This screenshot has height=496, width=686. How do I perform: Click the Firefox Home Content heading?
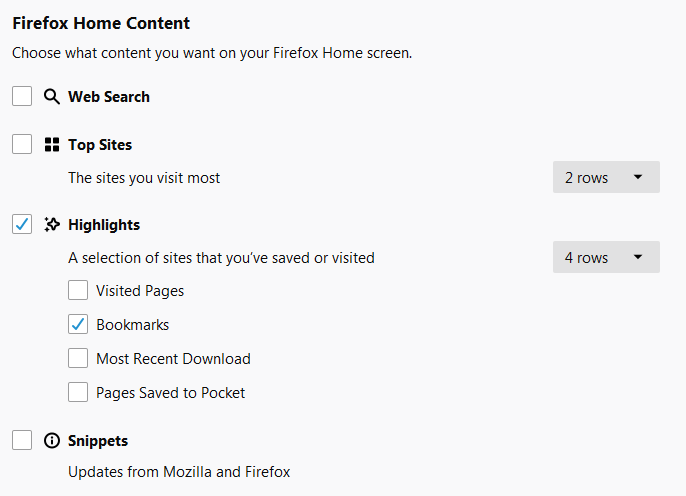coord(101,23)
